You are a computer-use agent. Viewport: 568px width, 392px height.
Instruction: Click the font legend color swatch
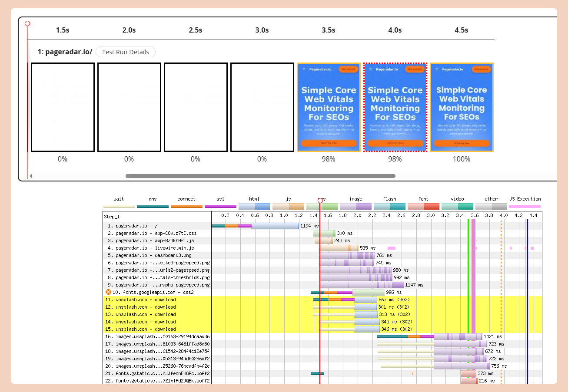(x=423, y=206)
